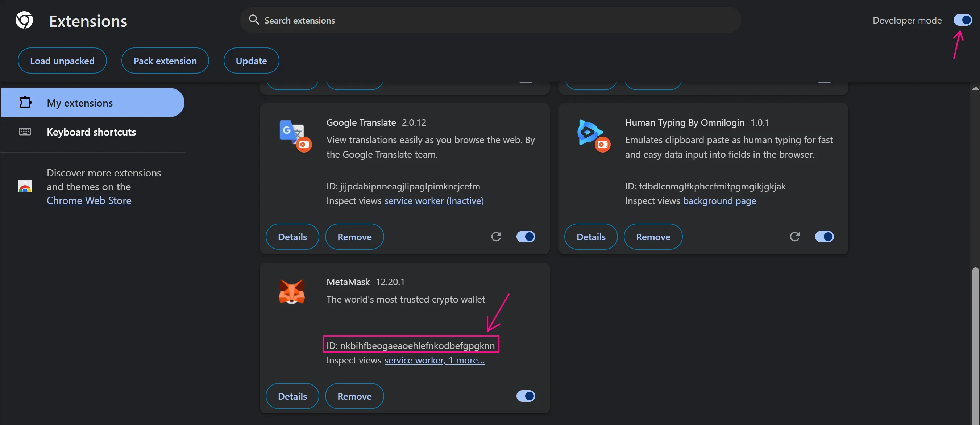Click the Chrome Web Store icon
The image size is (980, 425).
pyautogui.click(x=25, y=187)
